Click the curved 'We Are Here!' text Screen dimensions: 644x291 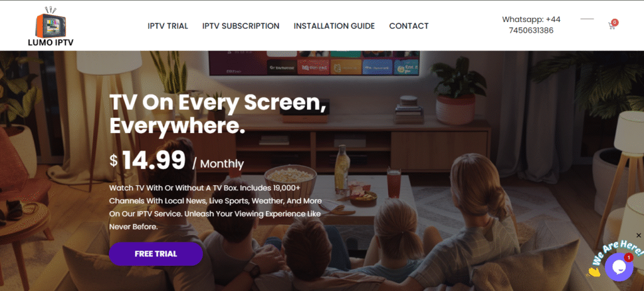tap(618, 252)
